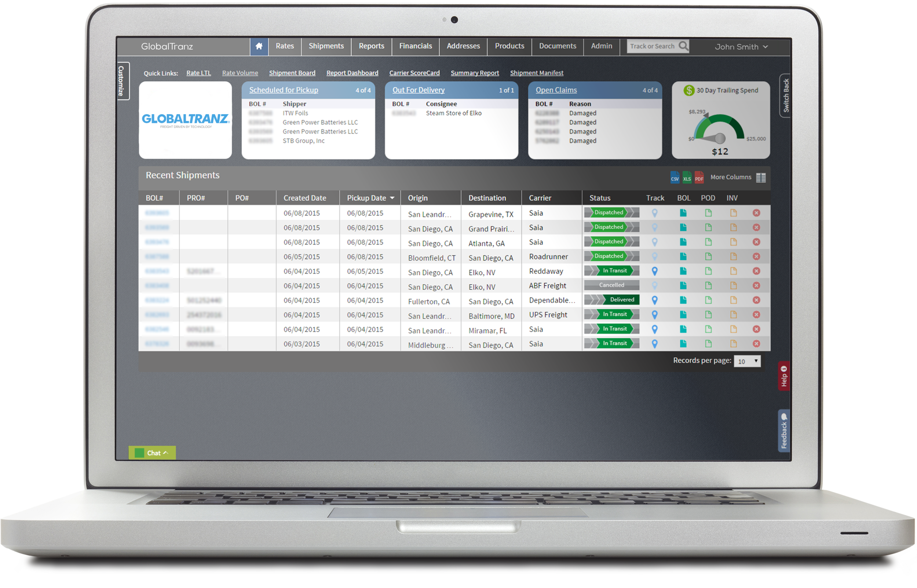Click the Delivered status progress bar

611,300
